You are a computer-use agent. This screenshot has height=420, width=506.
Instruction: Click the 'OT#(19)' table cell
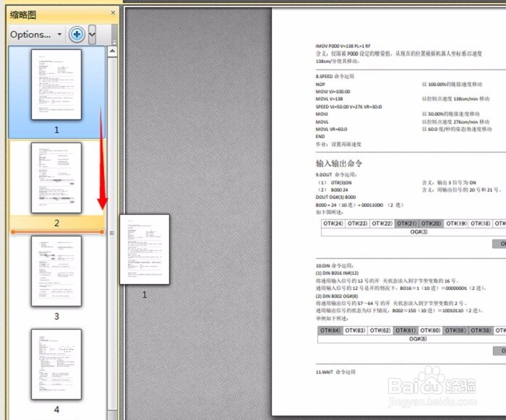(x=456, y=223)
